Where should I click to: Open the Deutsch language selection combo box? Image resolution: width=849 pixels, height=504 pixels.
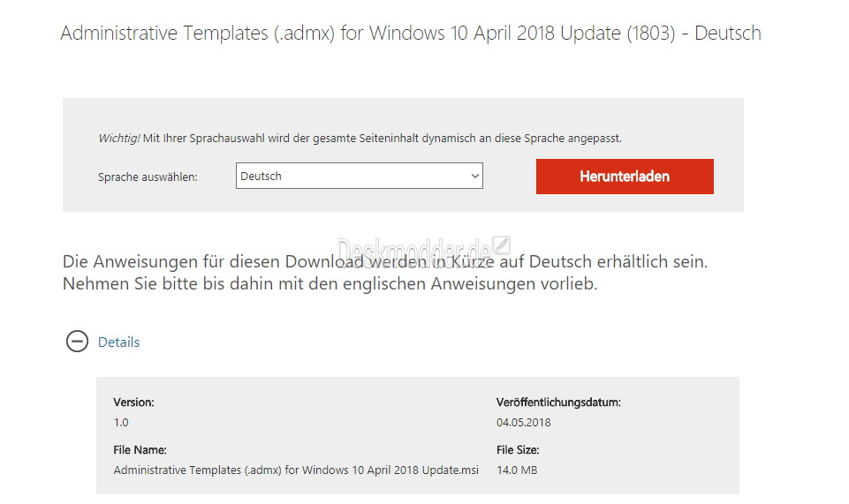click(x=360, y=177)
